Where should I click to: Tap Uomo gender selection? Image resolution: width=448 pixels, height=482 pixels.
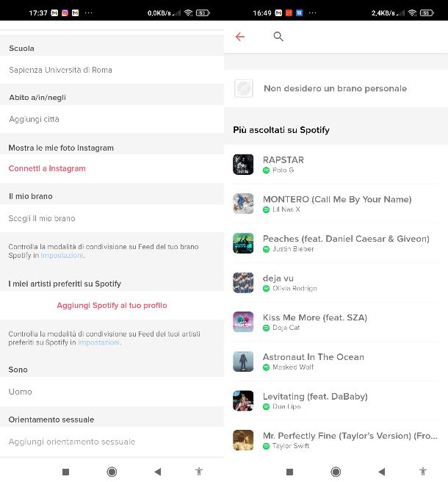[112, 392]
